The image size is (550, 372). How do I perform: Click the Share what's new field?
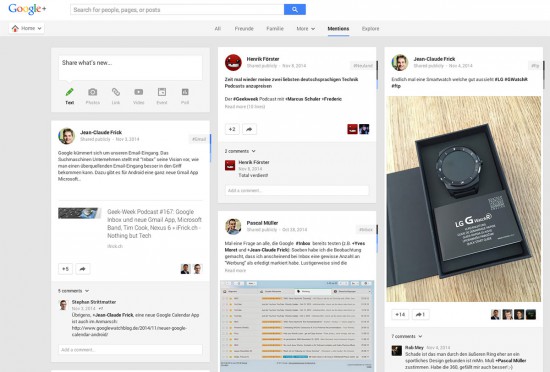pyautogui.click(x=130, y=68)
